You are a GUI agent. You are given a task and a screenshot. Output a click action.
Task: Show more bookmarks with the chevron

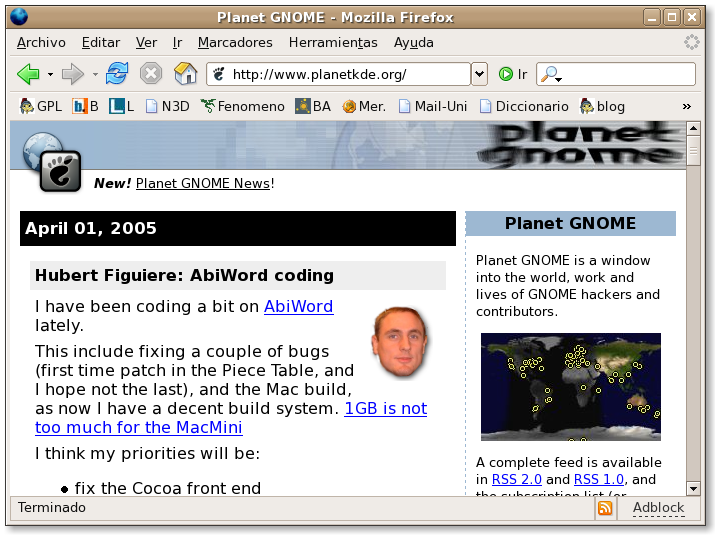(687, 107)
